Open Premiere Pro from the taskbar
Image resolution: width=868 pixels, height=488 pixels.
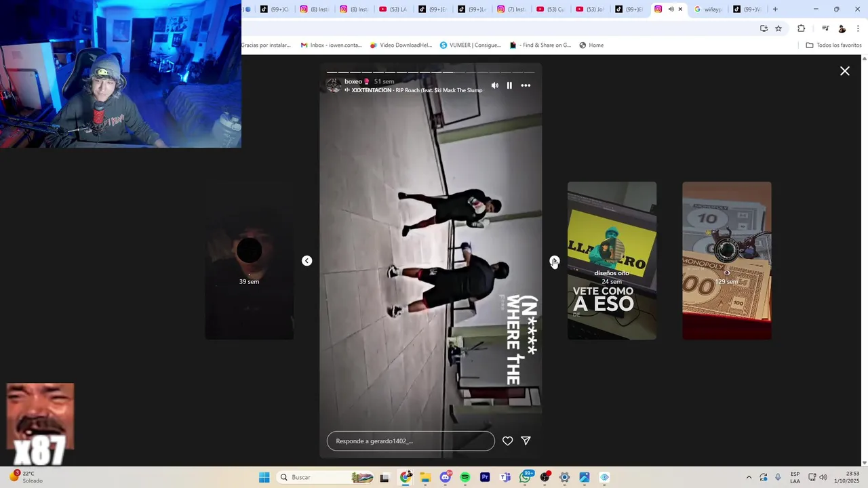pyautogui.click(x=485, y=477)
